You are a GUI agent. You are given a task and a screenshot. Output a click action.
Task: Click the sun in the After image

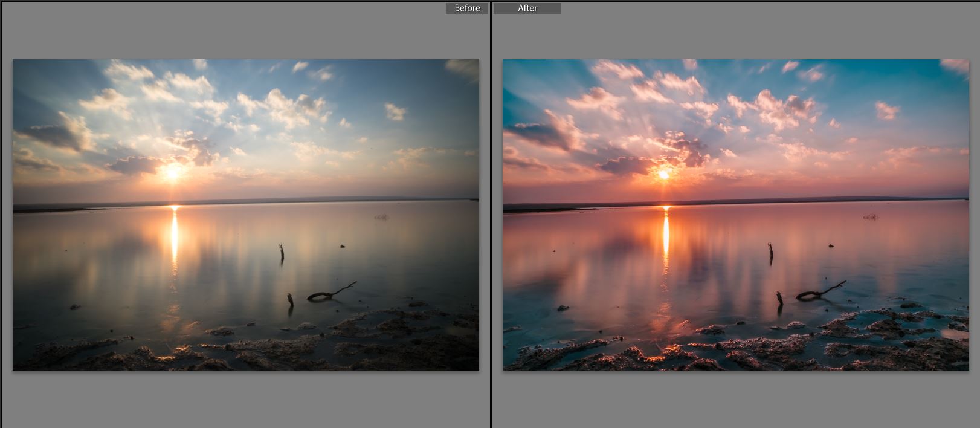(x=663, y=175)
